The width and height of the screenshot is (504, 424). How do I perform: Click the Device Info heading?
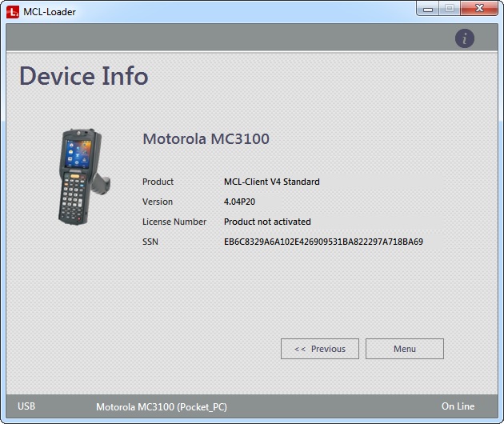84,76
